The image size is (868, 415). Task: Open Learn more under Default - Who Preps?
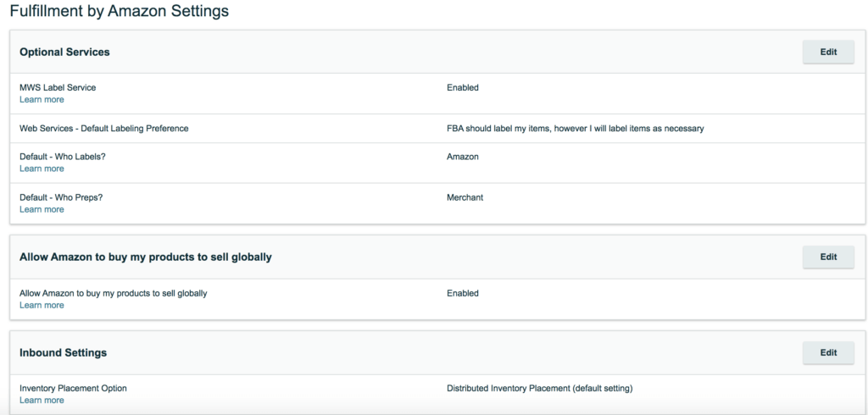[42, 209]
